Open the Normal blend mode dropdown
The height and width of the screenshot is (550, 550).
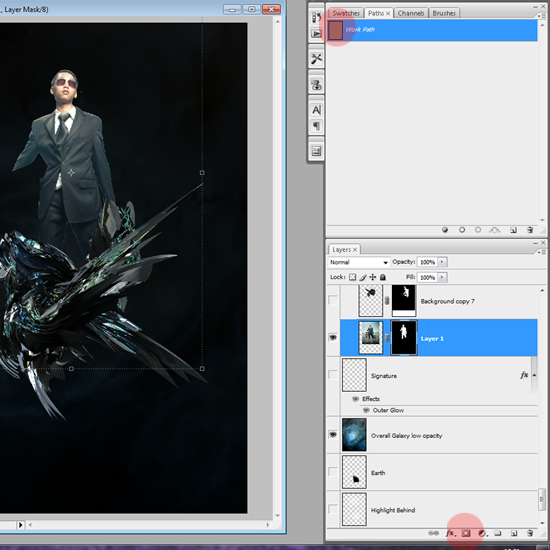pyautogui.click(x=358, y=262)
